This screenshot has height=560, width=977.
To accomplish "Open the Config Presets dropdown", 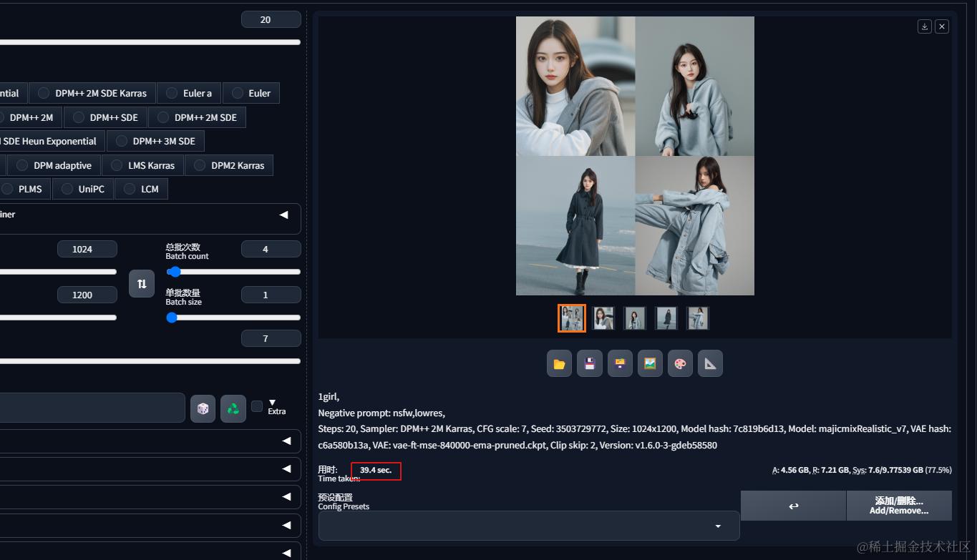I will pyautogui.click(x=529, y=526).
